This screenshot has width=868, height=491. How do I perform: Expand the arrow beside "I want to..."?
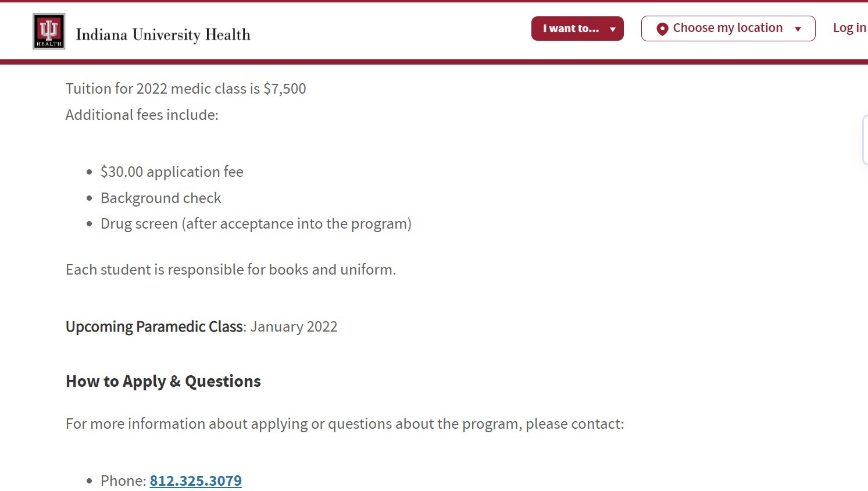(x=612, y=29)
